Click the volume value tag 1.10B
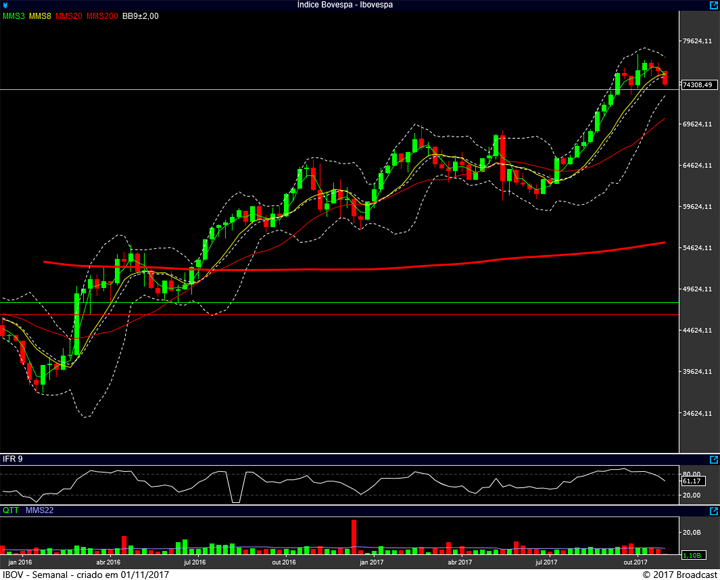The height and width of the screenshot is (580, 720). 690,555
